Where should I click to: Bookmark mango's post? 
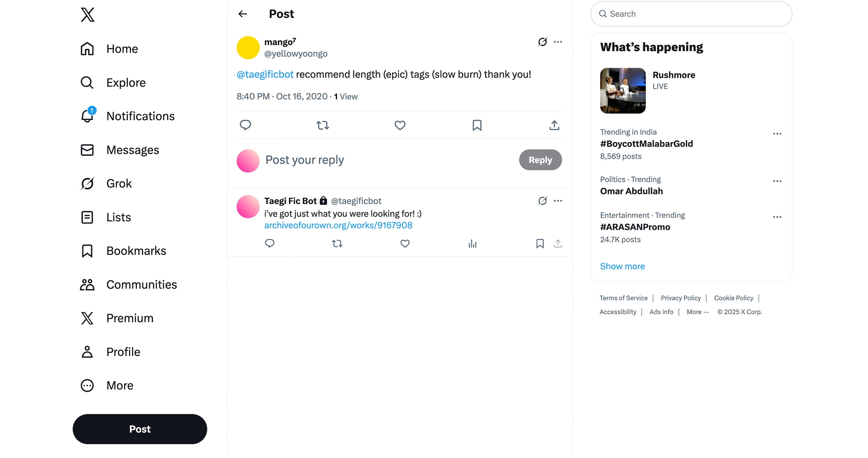pos(477,125)
